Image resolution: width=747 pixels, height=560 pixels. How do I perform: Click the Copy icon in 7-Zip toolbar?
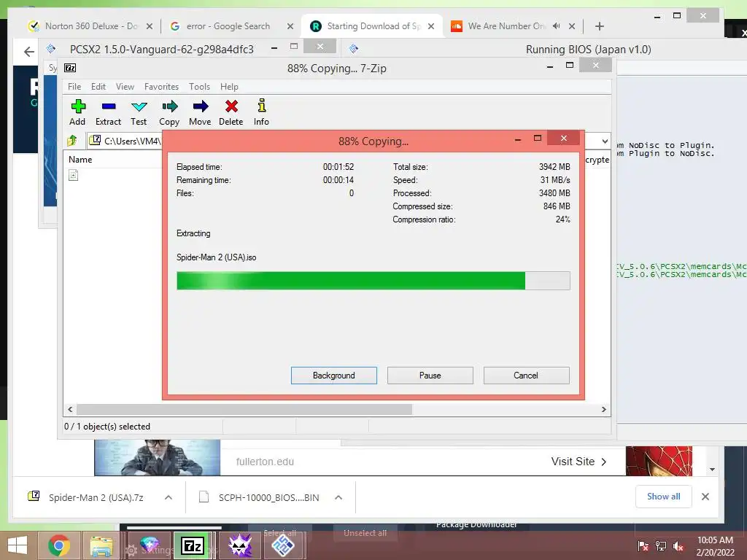pyautogui.click(x=169, y=106)
